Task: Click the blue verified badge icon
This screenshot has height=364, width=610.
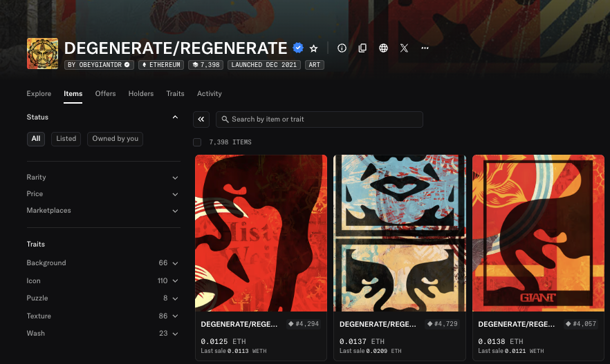Action: tap(298, 48)
